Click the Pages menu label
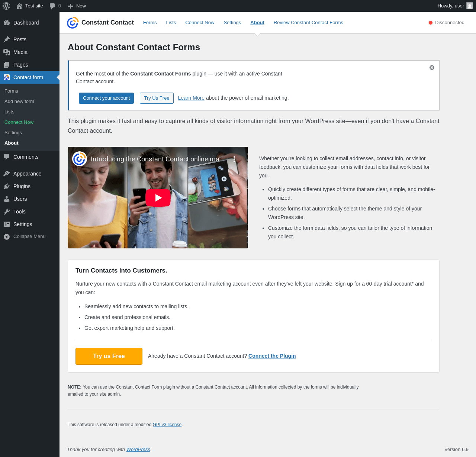 [x=21, y=65]
